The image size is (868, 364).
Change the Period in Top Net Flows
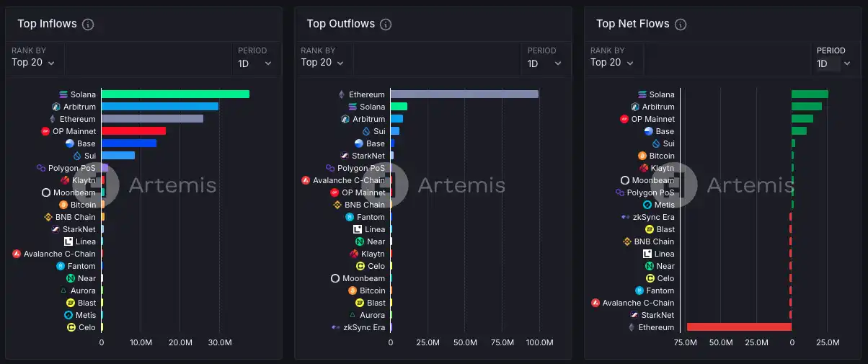[x=833, y=63]
